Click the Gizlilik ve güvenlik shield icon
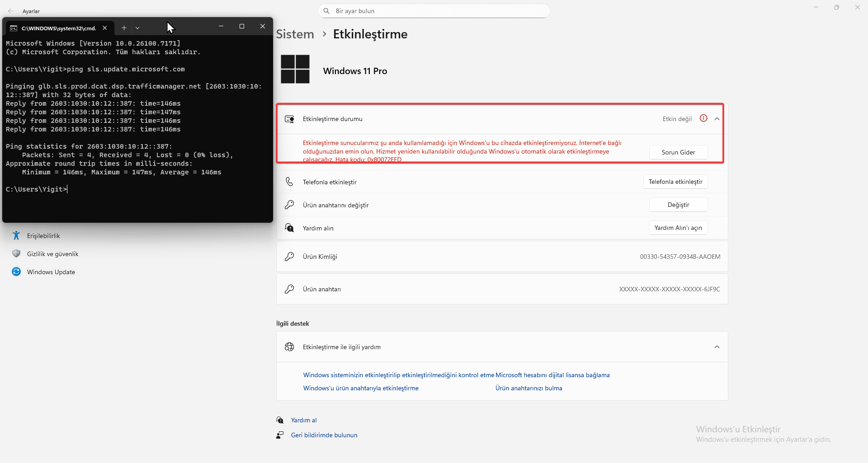This screenshot has height=463, width=868. coord(16,253)
